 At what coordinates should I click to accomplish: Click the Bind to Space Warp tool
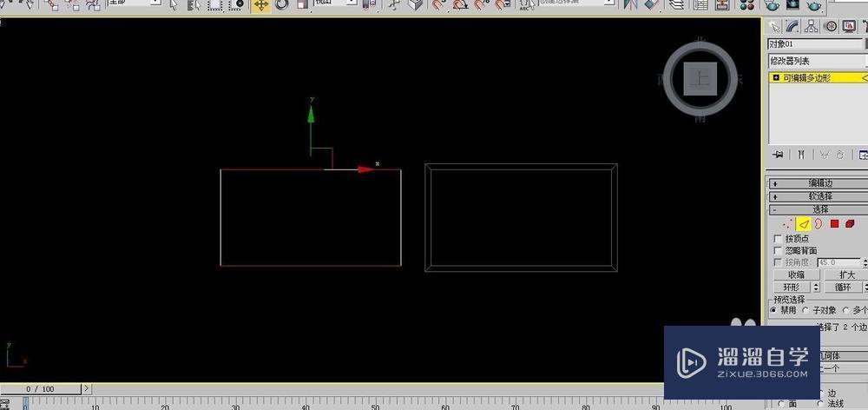pos(93,5)
